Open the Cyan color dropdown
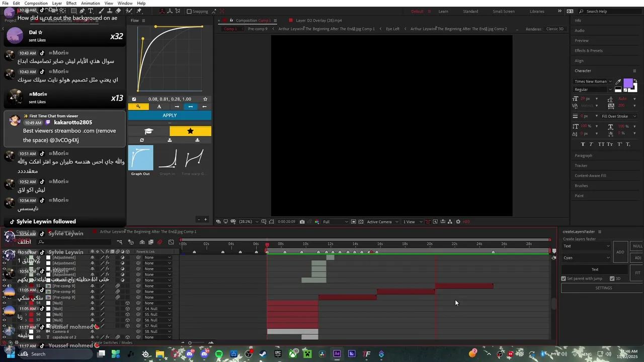644x362 pixels. (x=587, y=258)
